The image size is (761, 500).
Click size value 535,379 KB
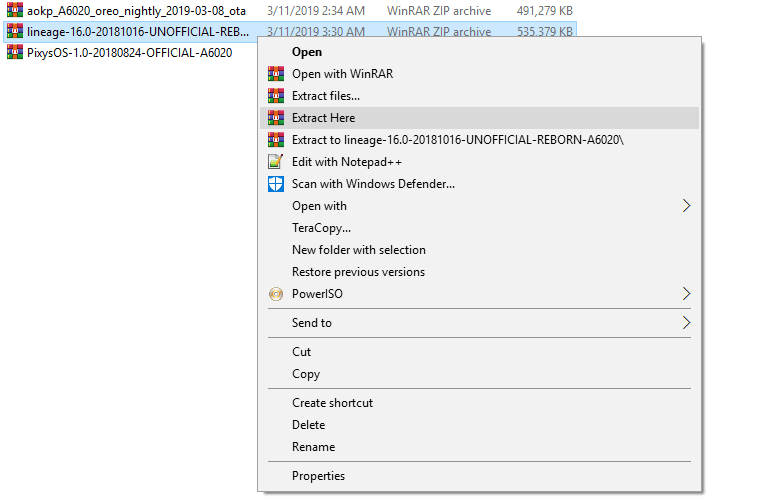click(545, 32)
